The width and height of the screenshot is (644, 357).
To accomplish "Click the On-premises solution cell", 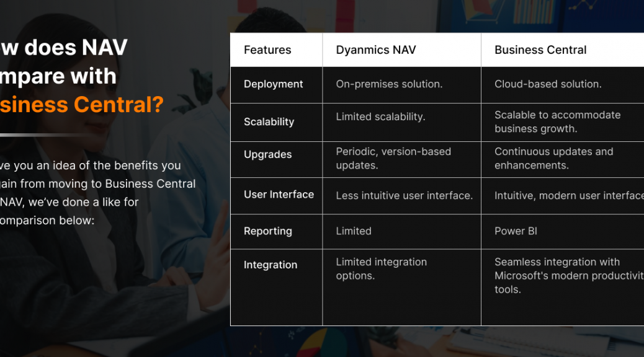I will [x=389, y=84].
